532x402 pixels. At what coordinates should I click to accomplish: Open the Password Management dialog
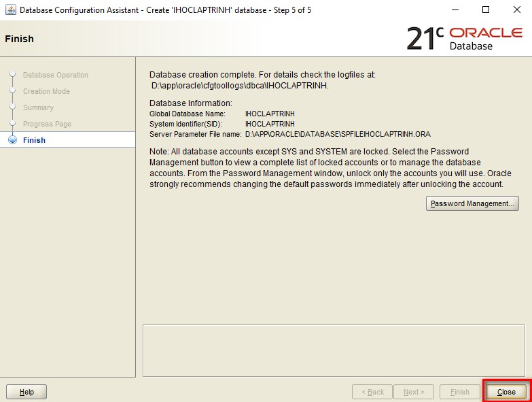[x=472, y=203]
